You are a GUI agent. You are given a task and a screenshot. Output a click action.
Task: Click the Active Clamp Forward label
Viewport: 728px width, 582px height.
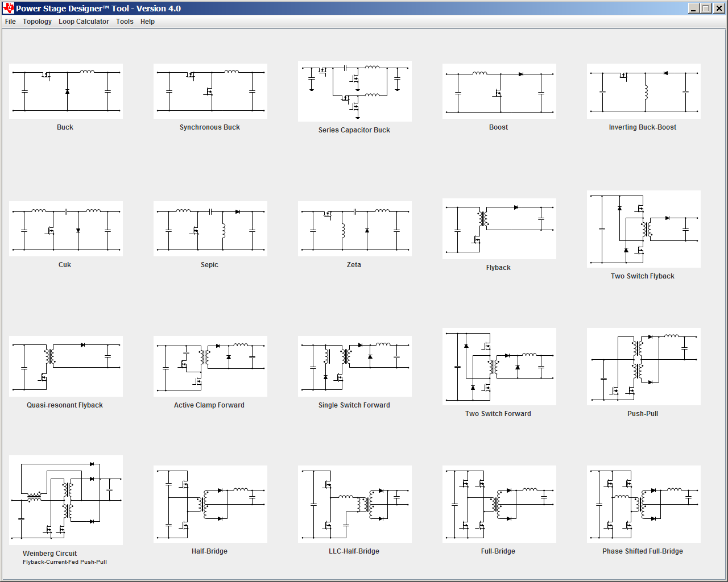209,405
